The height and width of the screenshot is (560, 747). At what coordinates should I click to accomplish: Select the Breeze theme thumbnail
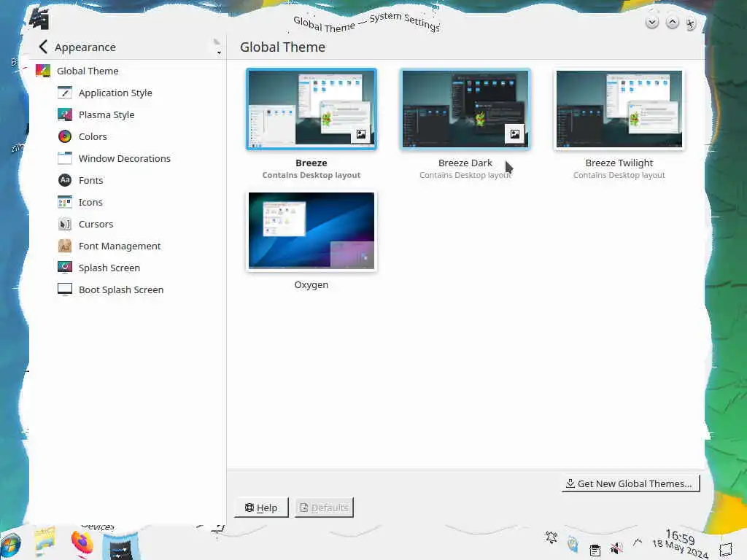pyautogui.click(x=311, y=109)
